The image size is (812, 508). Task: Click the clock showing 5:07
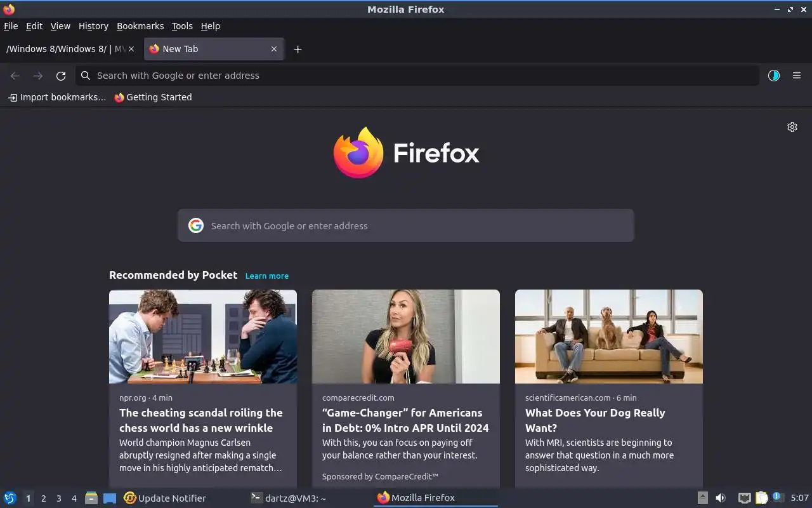click(799, 498)
